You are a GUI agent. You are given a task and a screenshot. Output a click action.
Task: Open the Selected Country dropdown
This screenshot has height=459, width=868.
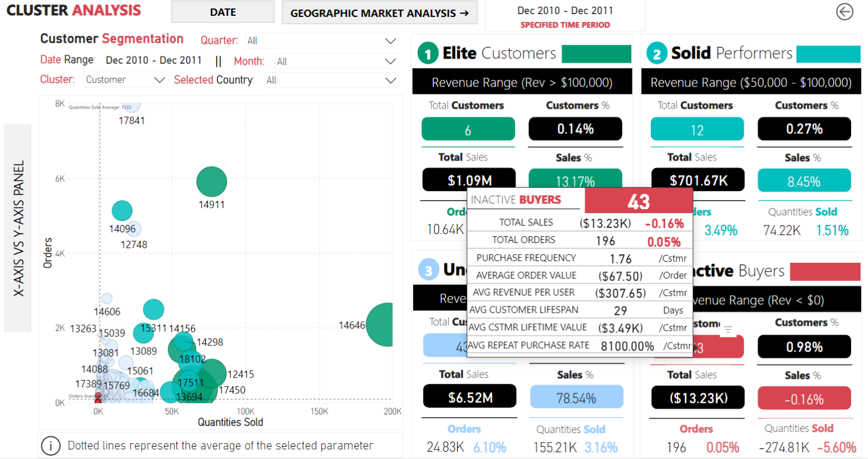[x=332, y=80]
